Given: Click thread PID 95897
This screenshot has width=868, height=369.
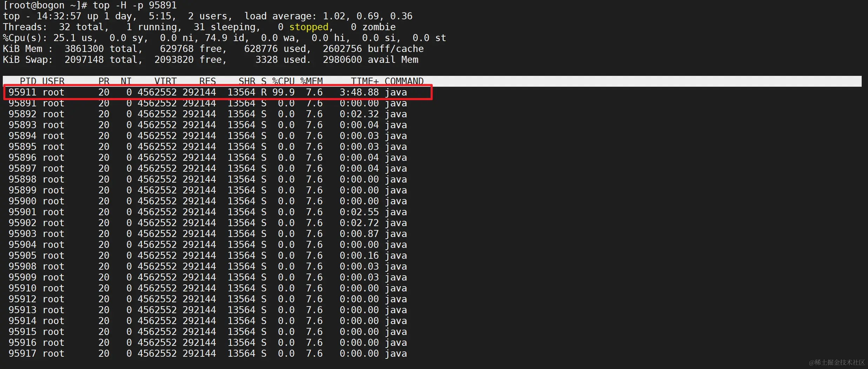Looking at the screenshot, I should (22, 169).
